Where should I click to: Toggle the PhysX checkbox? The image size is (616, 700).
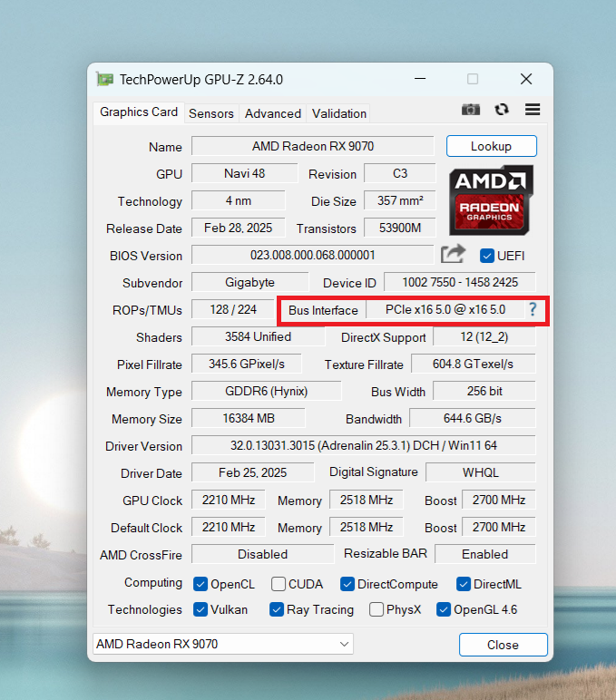click(x=376, y=609)
